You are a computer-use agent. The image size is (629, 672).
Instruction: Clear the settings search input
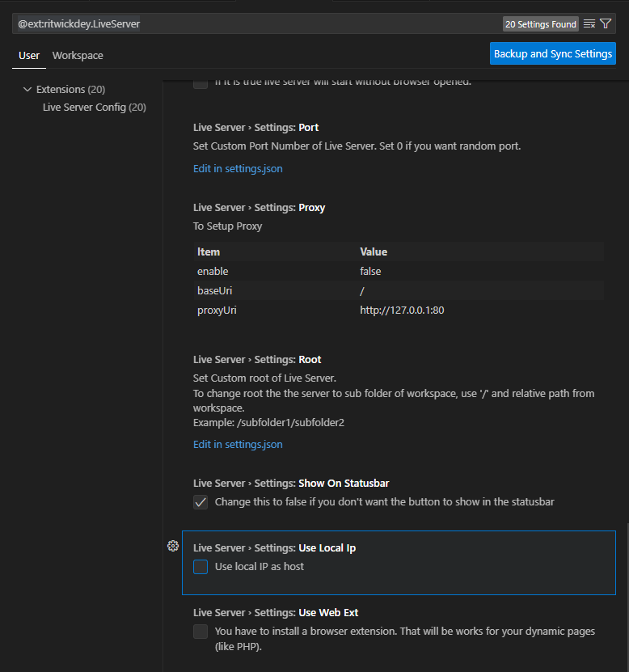[589, 24]
